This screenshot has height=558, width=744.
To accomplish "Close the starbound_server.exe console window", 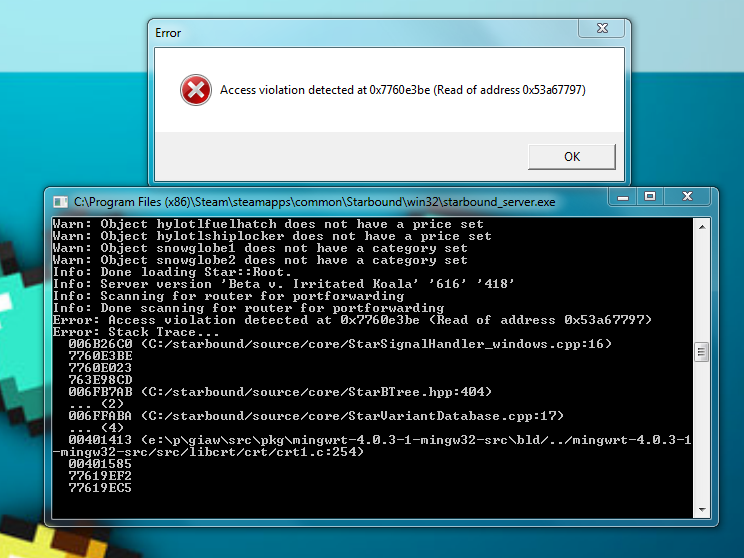I will click(688, 197).
